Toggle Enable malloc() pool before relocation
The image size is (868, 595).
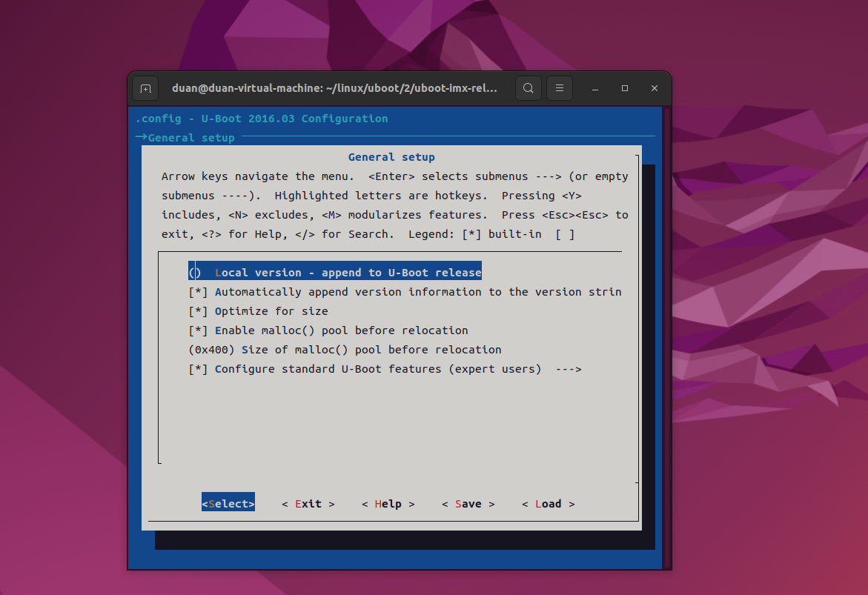328,330
